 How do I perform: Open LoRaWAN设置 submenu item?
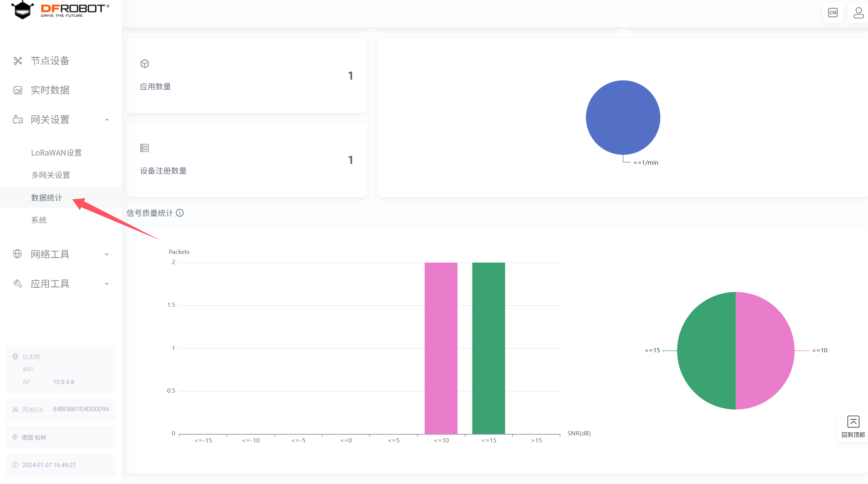tap(56, 153)
